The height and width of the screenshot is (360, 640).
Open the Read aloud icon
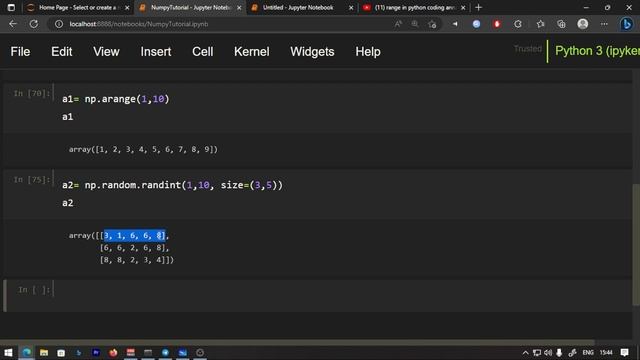click(398, 24)
